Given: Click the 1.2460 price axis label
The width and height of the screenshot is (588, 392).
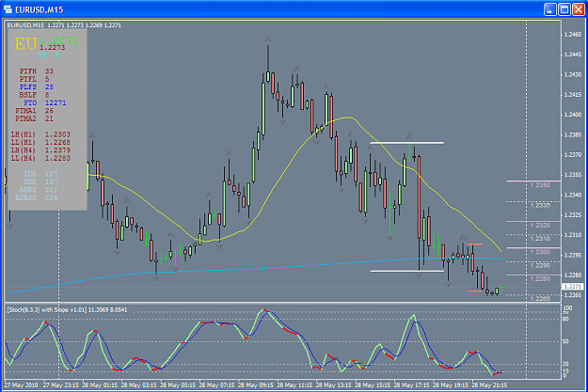Looking at the screenshot, I should point(573,35).
